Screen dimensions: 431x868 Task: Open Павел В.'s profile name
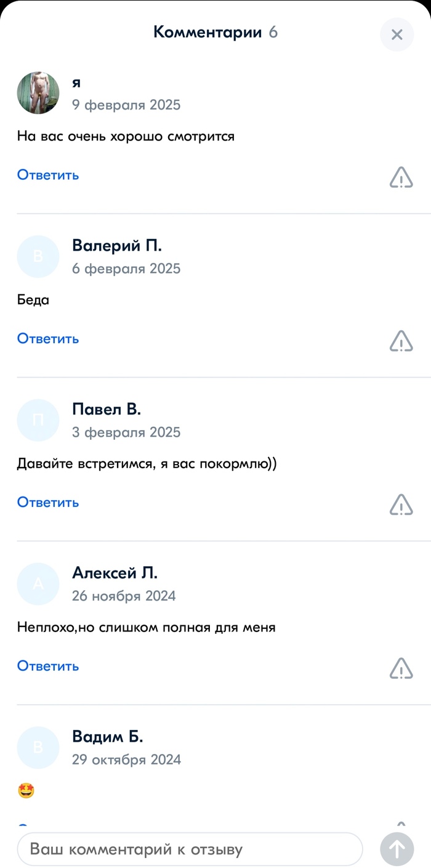[x=107, y=410]
